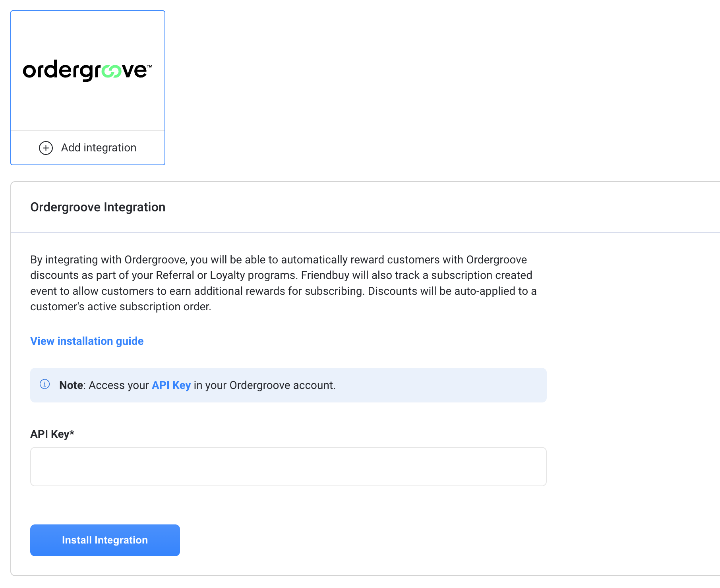720x588 pixels.
Task: Click the plus circle icon beside Add integration
Action: (46, 148)
